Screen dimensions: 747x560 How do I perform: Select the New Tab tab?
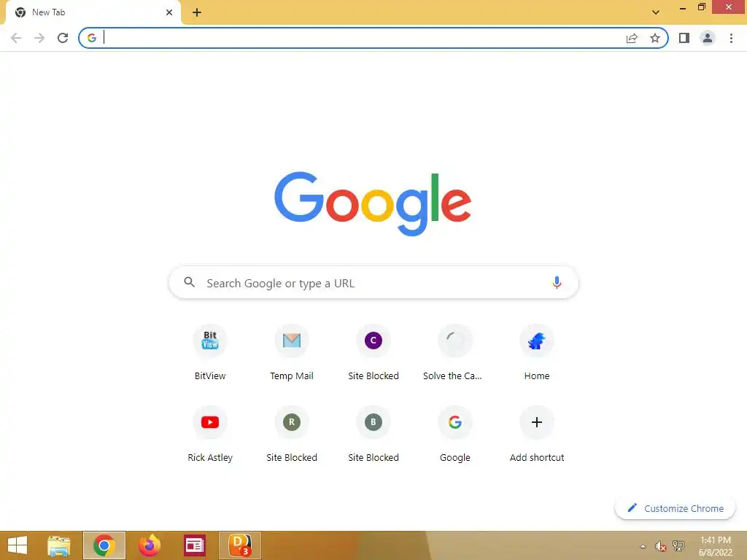93,12
